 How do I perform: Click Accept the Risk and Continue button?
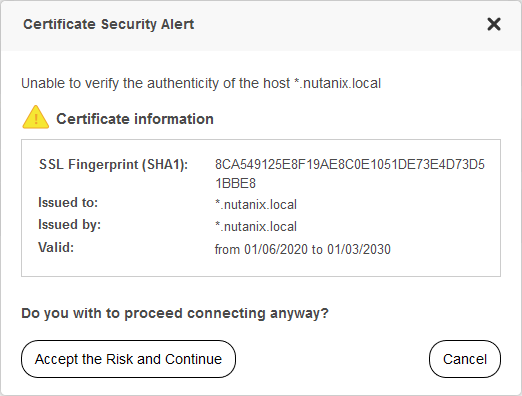coord(128,359)
